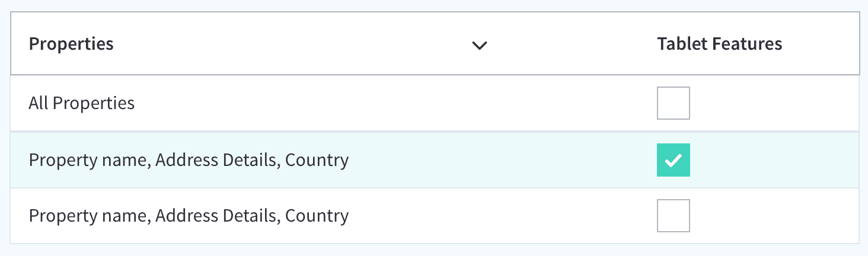
Task: Click the empty checkbox below the checked one
Action: pyautogui.click(x=673, y=216)
